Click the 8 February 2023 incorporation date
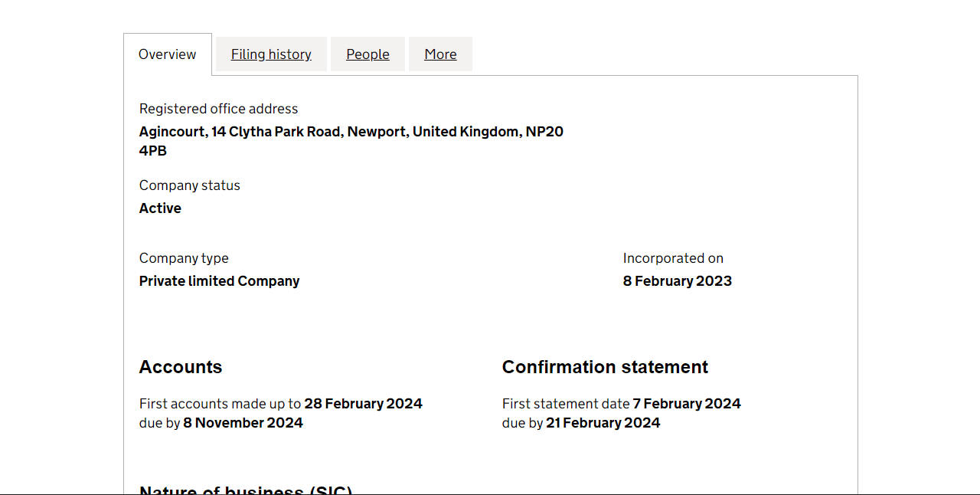 click(x=677, y=281)
